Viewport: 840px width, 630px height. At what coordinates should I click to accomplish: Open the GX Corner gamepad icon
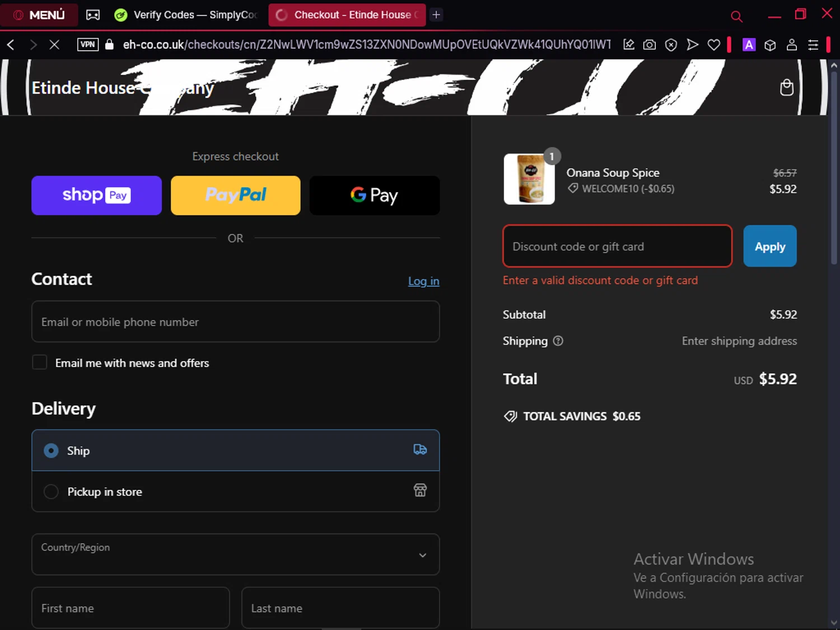[93, 15]
